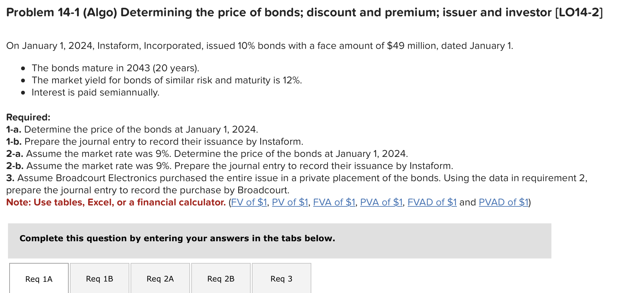Image resolution: width=644 pixels, height=293 pixels.
Task: Open the Req 1A tab
Action: coord(39,279)
